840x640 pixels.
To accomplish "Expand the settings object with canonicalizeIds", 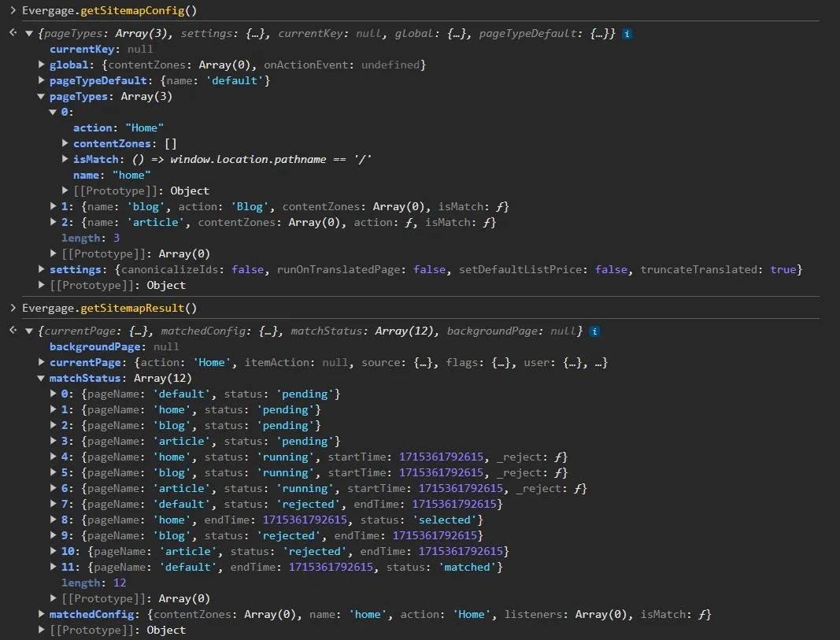I will click(x=42, y=269).
